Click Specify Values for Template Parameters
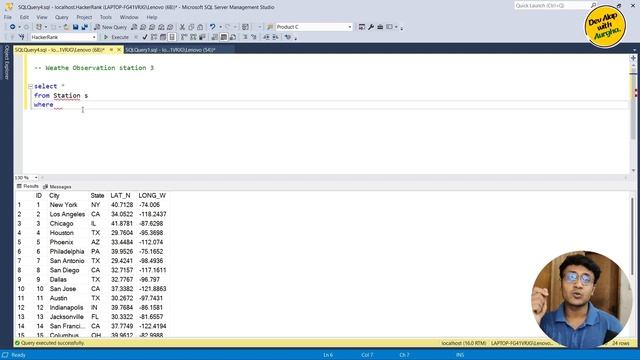This screenshot has width=640, height=360. [x=288, y=37]
